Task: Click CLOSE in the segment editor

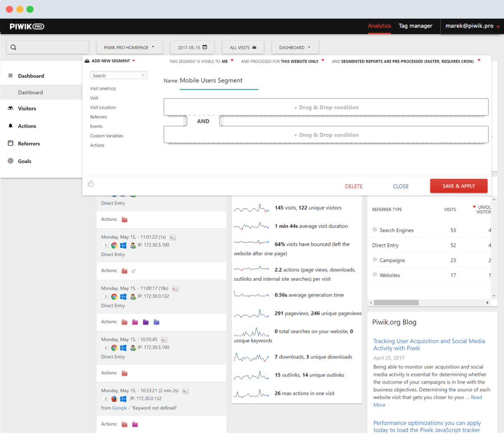Action: click(400, 186)
